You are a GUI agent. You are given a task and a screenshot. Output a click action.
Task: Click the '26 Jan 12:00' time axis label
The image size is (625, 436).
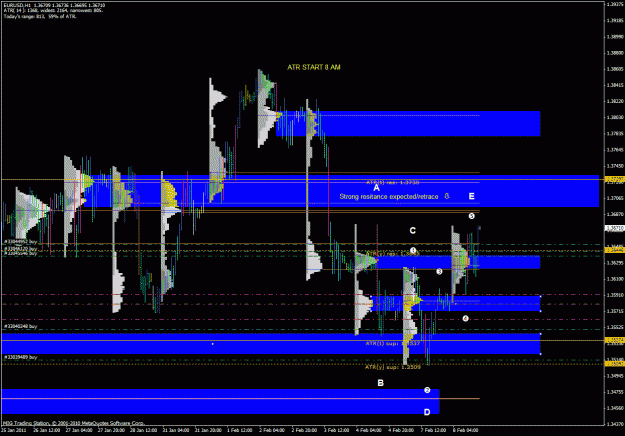pos(46,430)
